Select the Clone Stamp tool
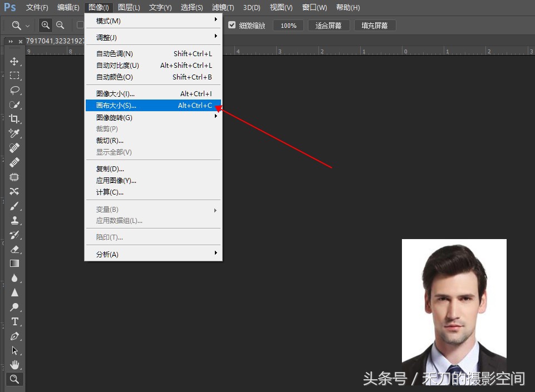Image resolution: width=535 pixels, height=392 pixels. 14,220
